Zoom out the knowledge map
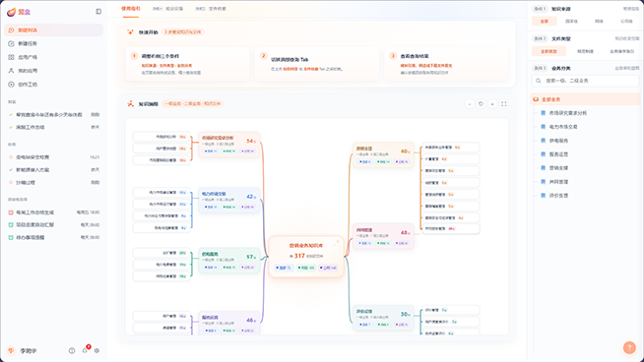Viewport: 644px width, 362px height. pyautogui.click(x=470, y=104)
